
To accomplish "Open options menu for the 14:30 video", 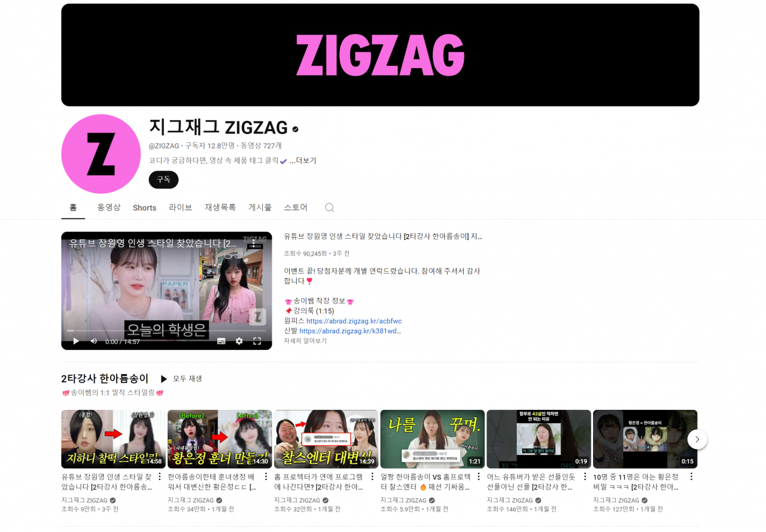I will 266,477.
